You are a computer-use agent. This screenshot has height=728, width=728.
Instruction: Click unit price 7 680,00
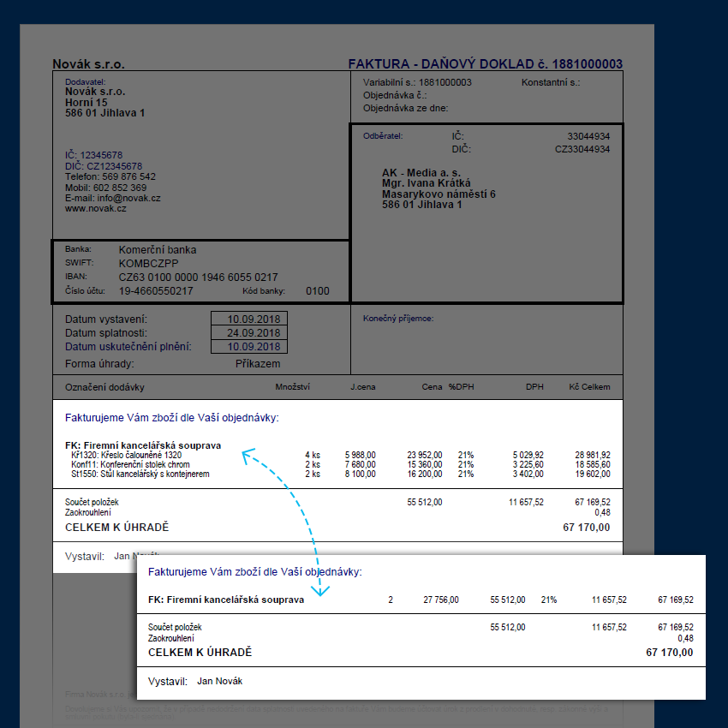(361, 464)
